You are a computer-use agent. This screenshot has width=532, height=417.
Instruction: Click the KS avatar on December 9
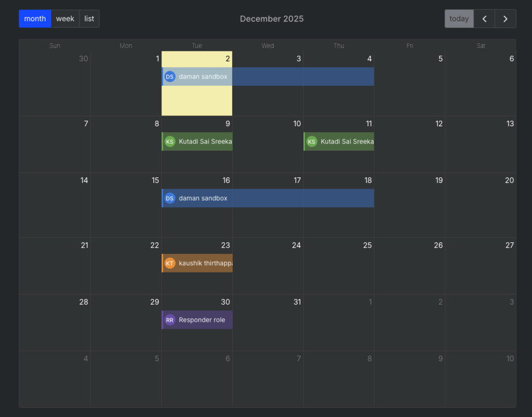click(169, 141)
